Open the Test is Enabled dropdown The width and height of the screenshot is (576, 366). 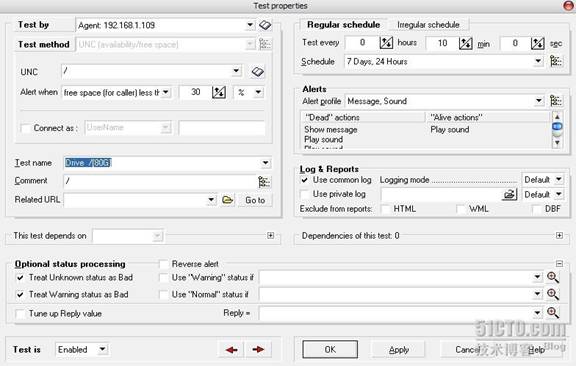[x=102, y=349]
